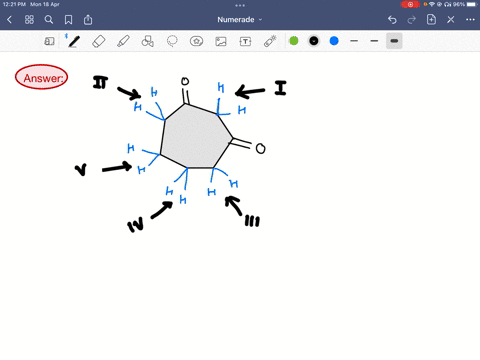Viewport: 480px width, 360px height.
Task: Activate the laser pointer tool
Action: point(270,41)
